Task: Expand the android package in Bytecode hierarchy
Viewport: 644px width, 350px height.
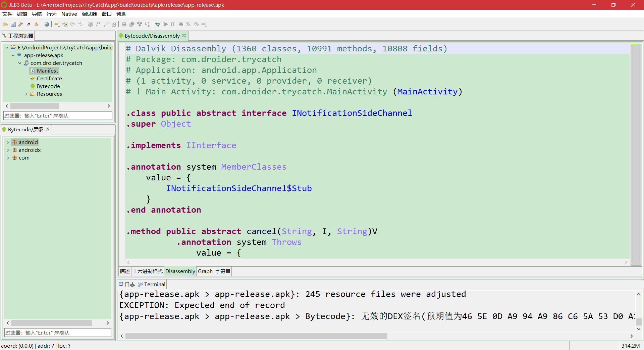Action: tap(8, 142)
